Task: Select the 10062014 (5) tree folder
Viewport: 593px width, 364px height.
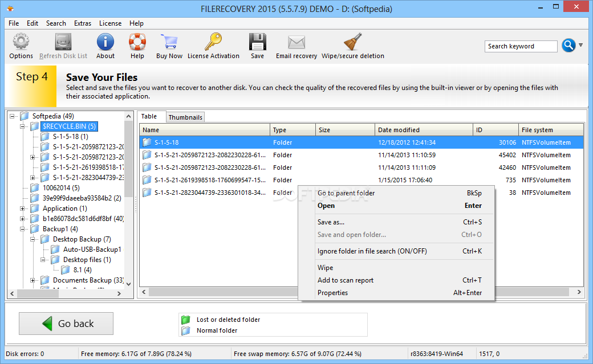Action: [61, 188]
